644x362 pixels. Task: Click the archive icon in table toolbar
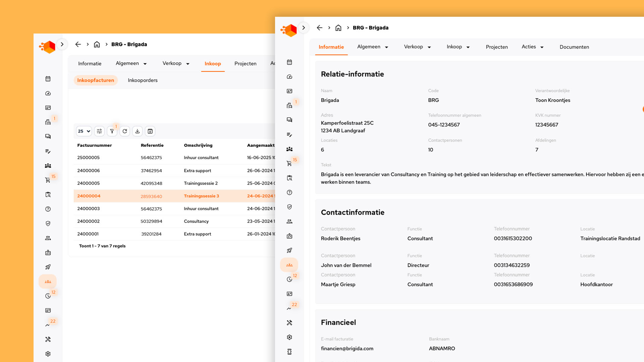click(x=150, y=131)
